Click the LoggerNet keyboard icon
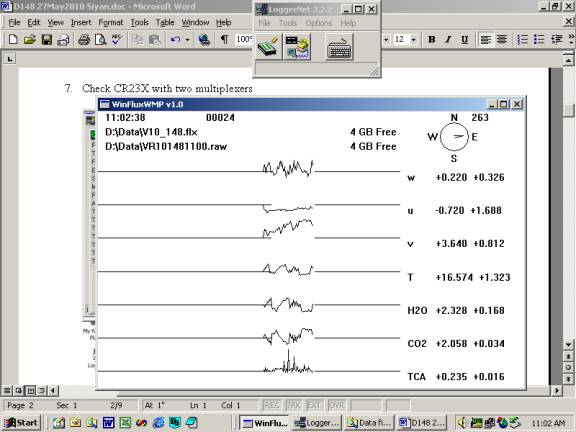 tap(339, 47)
